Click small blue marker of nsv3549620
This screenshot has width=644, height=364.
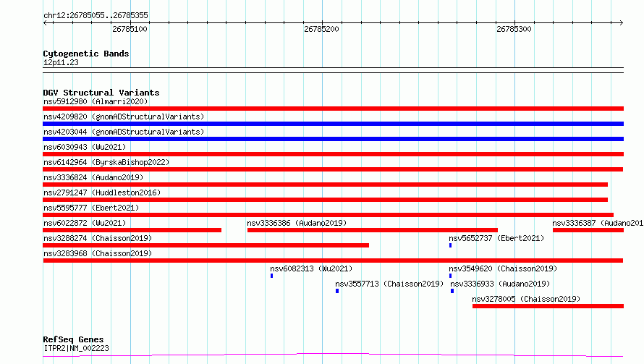(451, 276)
